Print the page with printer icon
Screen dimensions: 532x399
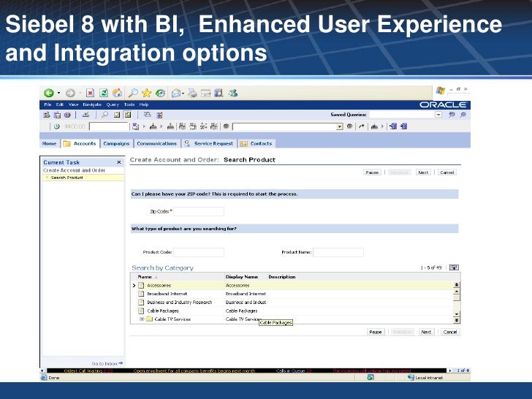192,93
